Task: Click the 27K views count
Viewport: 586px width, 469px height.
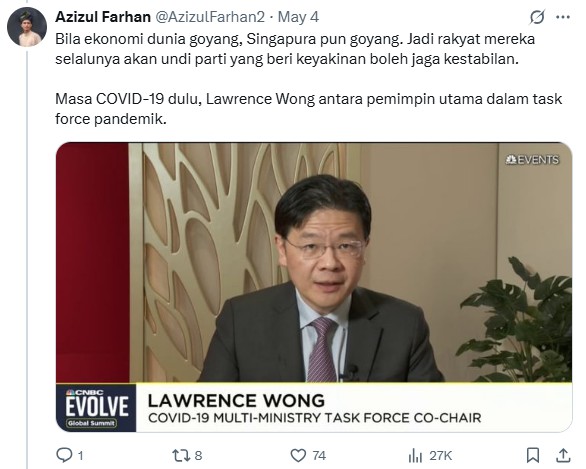Action: [x=441, y=456]
